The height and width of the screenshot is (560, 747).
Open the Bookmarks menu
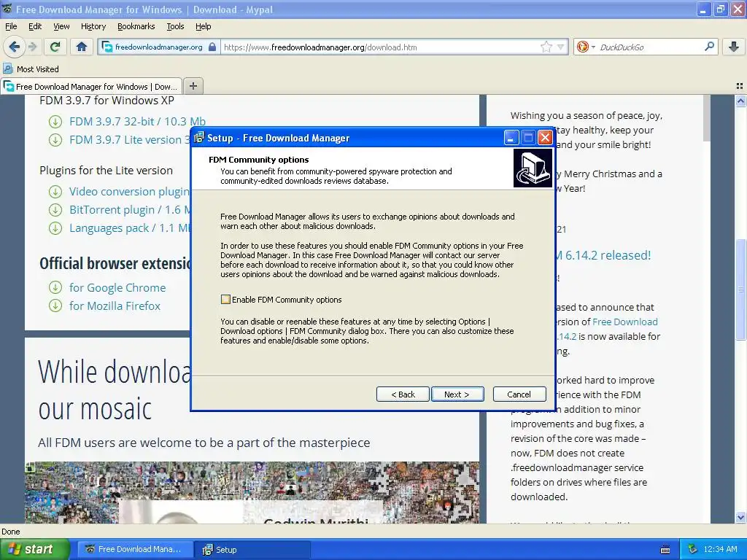pyautogui.click(x=136, y=26)
